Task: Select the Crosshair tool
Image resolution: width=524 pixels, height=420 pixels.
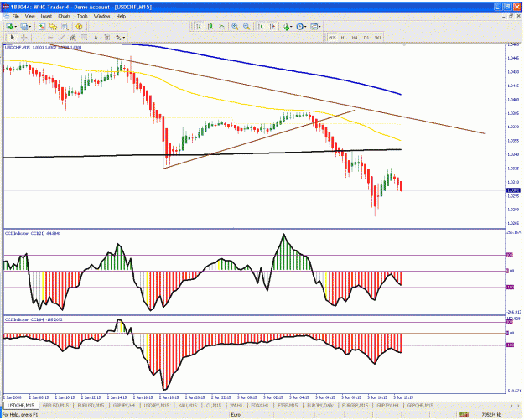Action: tap(23, 38)
